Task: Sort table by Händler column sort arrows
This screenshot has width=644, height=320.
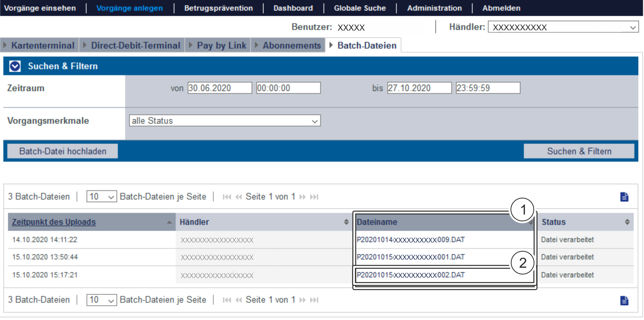Action: pos(346,222)
